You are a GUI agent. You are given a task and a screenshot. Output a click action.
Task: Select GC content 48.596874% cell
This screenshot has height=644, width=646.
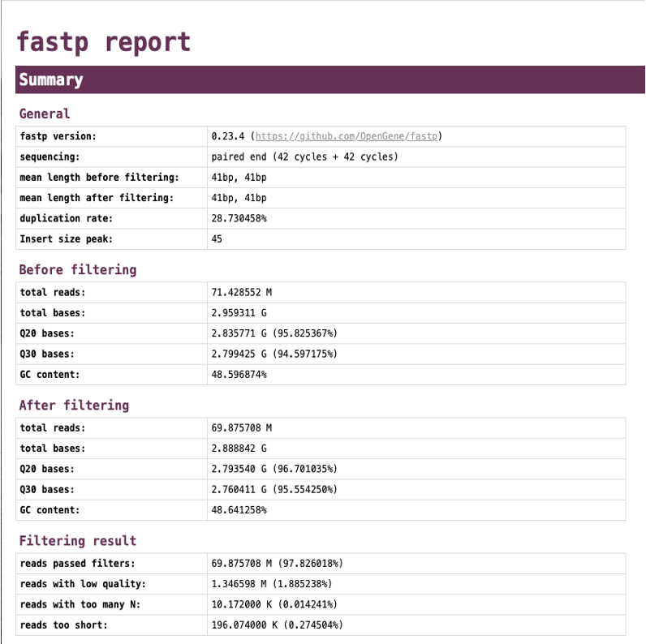coord(416,375)
